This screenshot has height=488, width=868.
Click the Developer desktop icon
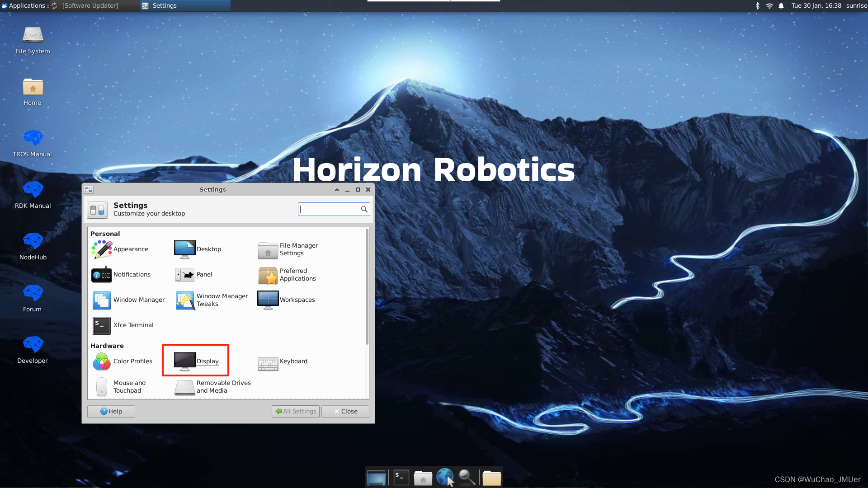click(33, 350)
